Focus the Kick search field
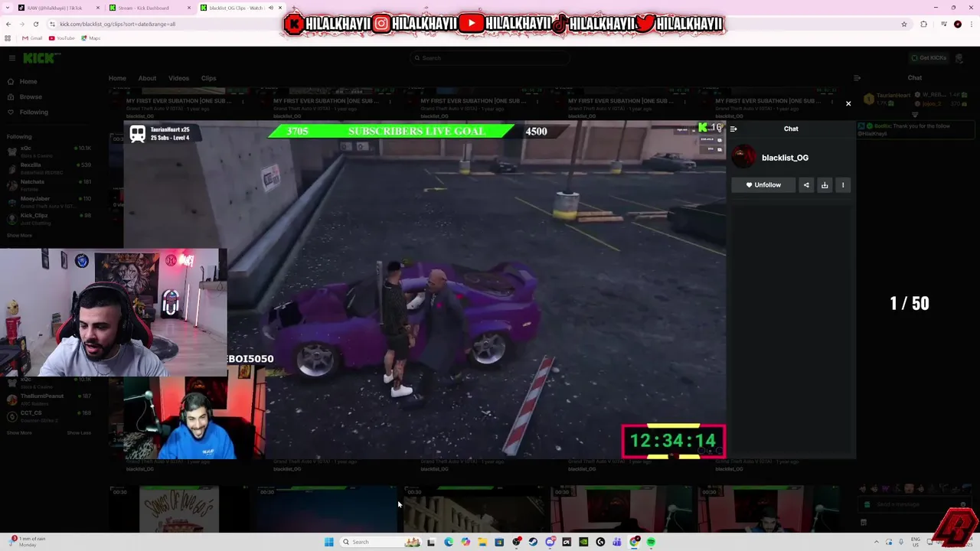 490,58
